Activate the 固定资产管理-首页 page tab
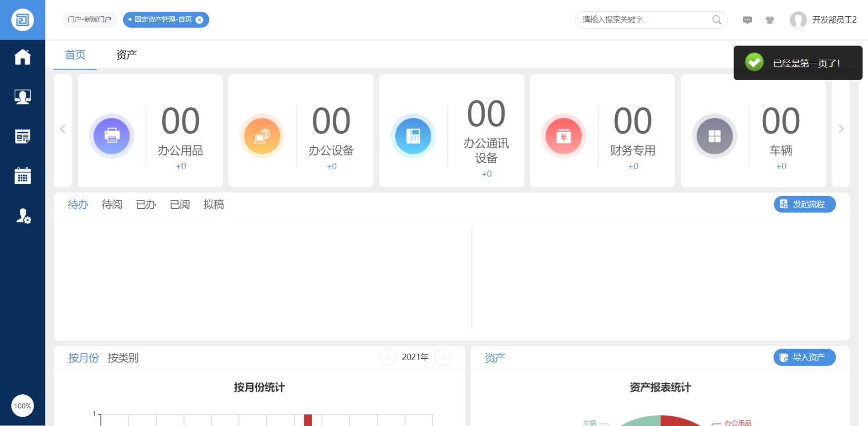The image size is (868, 426). click(x=163, y=19)
